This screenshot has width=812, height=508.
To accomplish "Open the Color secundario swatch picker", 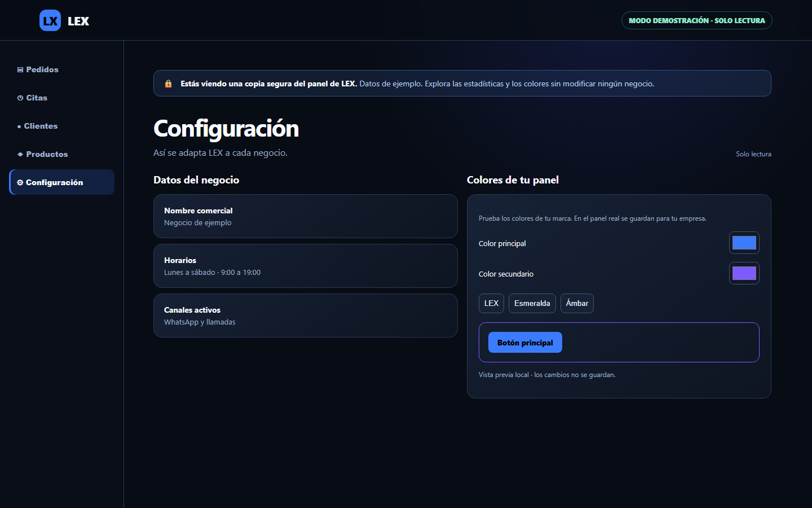I will point(744,273).
